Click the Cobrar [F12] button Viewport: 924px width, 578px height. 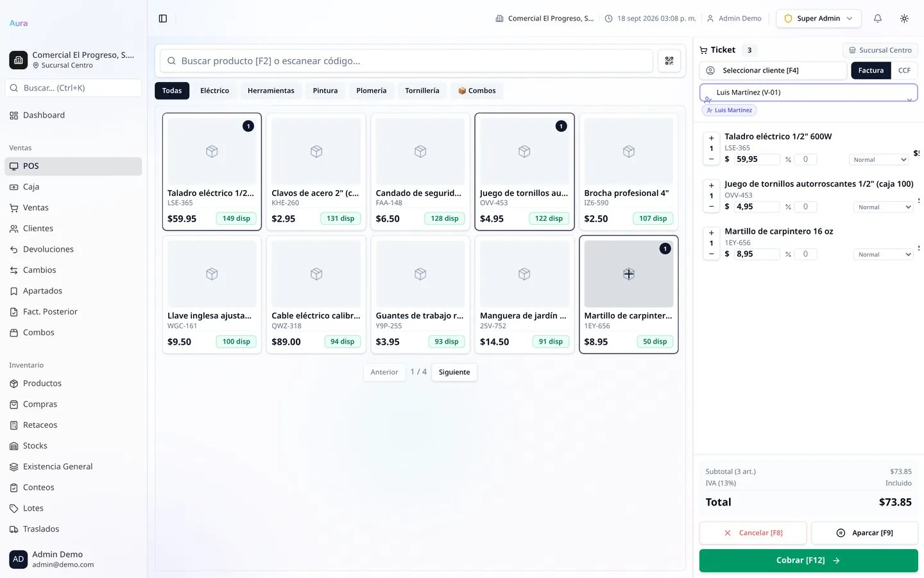click(x=809, y=561)
